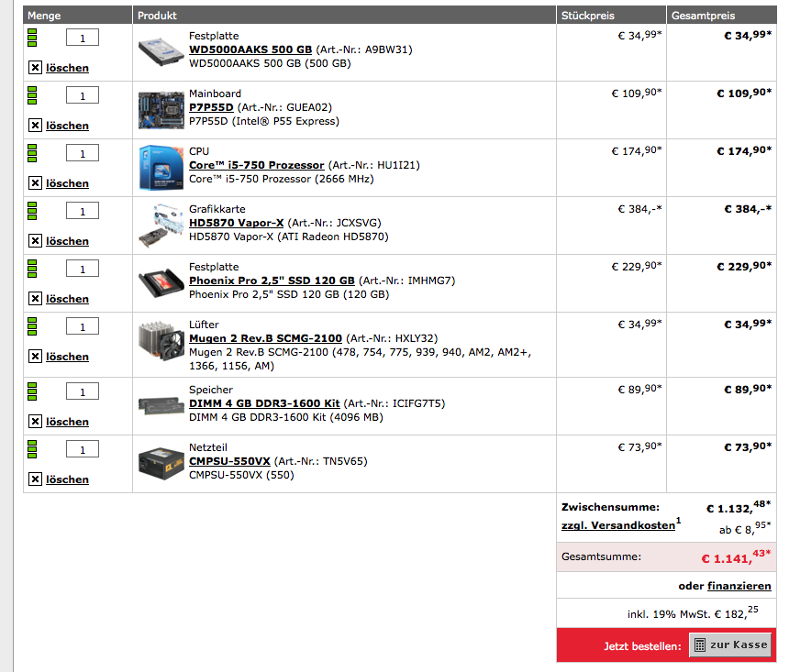This screenshot has height=672, width=789.
Task: Click Zwischensumme value € 1.132,48
Action: pyautogui.click(x=739, y=508)
